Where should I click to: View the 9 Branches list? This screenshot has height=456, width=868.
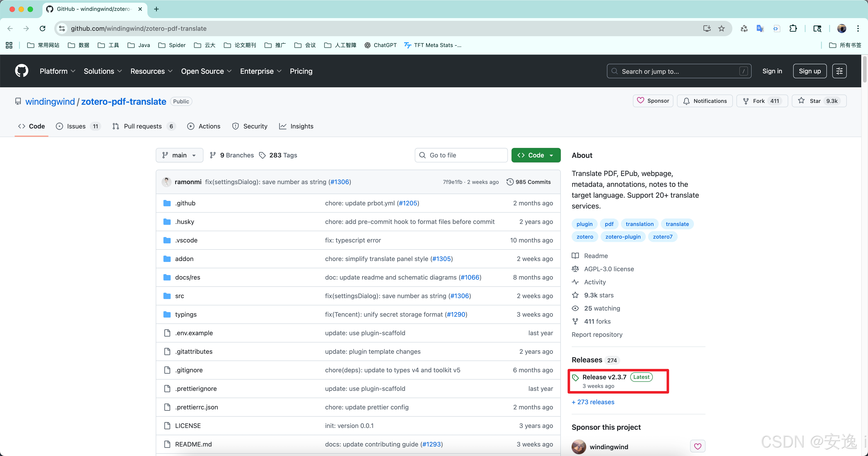tap(232, 155)
